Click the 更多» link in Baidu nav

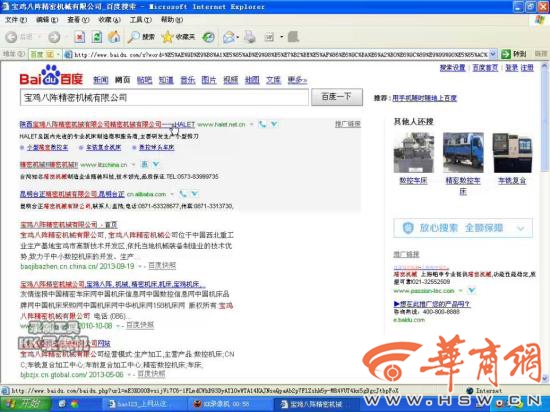[297, 80]
